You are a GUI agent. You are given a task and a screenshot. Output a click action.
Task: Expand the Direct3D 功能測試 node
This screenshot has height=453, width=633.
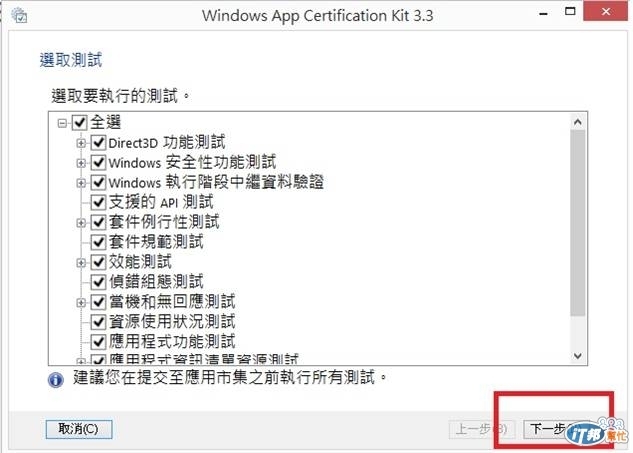pyautogui.click(x=81, y=143)
